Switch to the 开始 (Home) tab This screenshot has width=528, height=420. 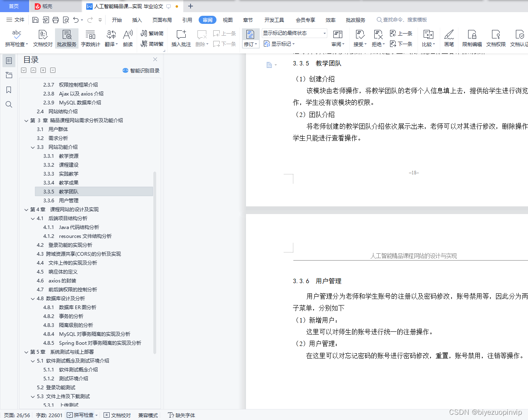(117, 20)
